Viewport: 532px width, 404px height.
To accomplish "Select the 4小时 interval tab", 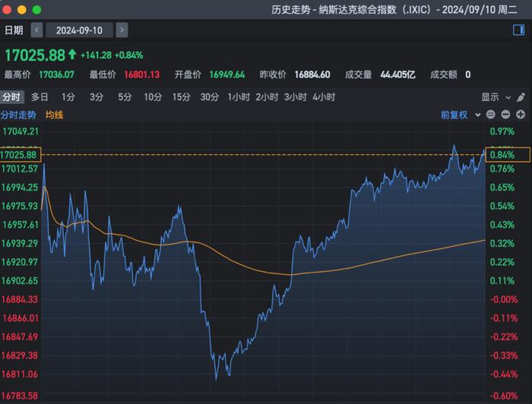I will coord(324,97).
